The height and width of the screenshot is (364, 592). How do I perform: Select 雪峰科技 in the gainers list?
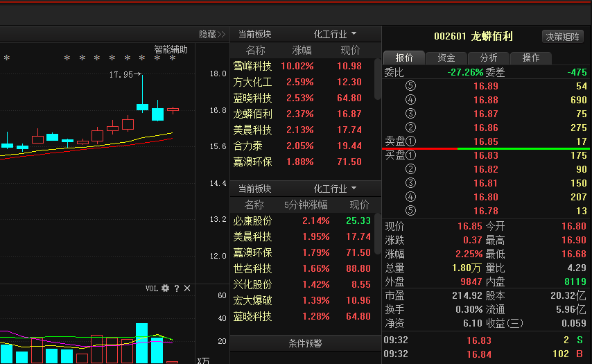(x=252, y=66)
